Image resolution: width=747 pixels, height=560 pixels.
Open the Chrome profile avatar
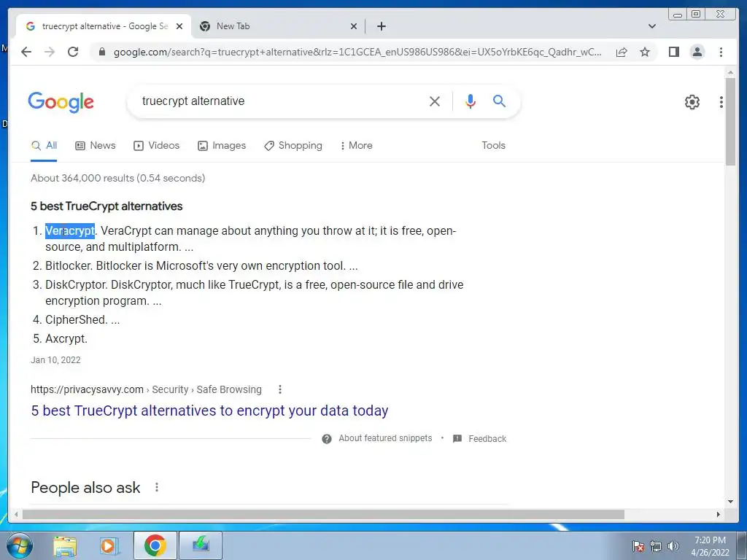click(697, 52)
